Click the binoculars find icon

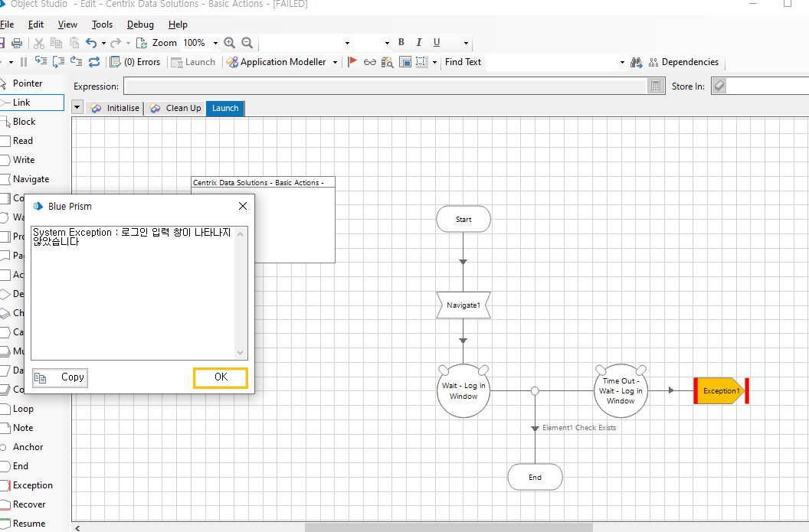pyautogui.click(x=637, y=62)
